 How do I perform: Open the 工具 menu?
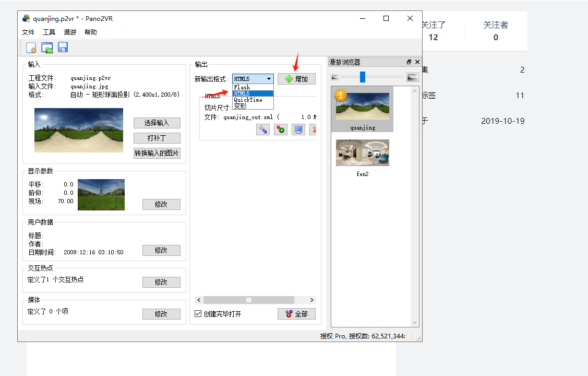coord(49,32)
